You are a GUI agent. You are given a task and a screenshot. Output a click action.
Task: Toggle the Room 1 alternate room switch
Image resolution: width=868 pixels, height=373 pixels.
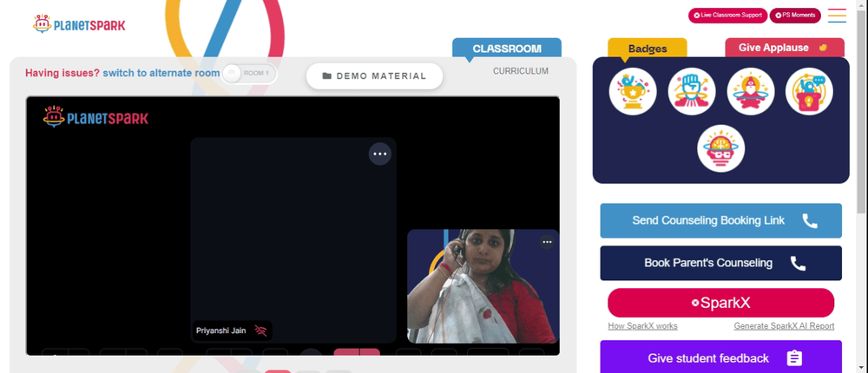[x=249, y=73]
